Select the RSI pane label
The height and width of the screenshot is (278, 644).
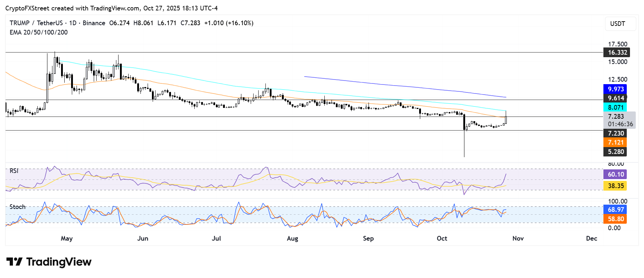click(x=14, y=171)
